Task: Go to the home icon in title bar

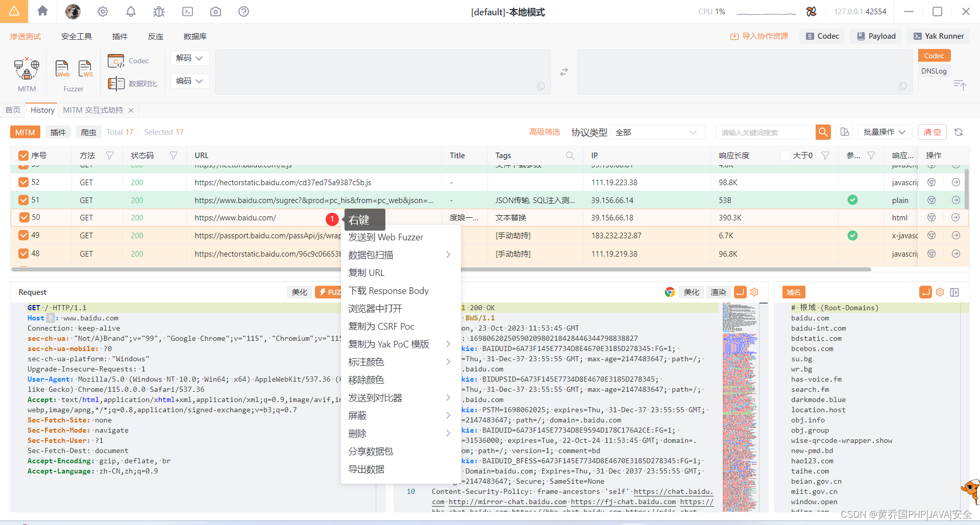Action: tap(42, 11)
